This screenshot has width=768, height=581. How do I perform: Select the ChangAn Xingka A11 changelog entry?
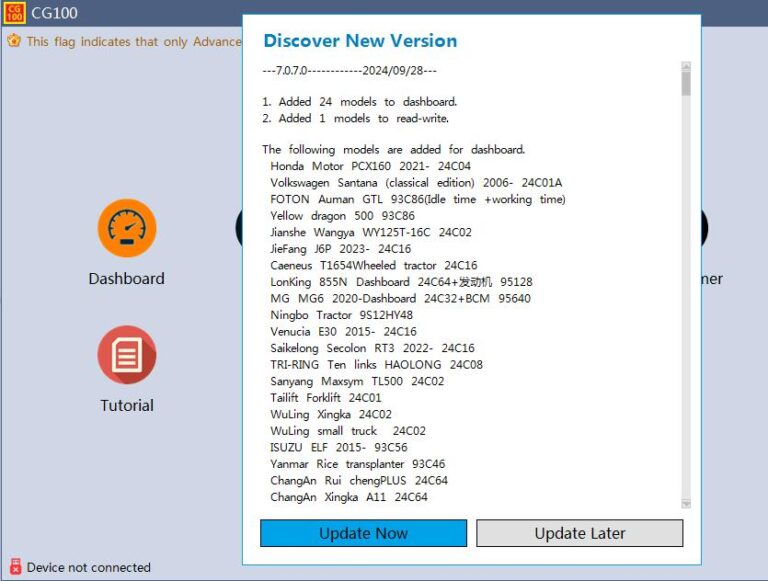pos(349,497)
